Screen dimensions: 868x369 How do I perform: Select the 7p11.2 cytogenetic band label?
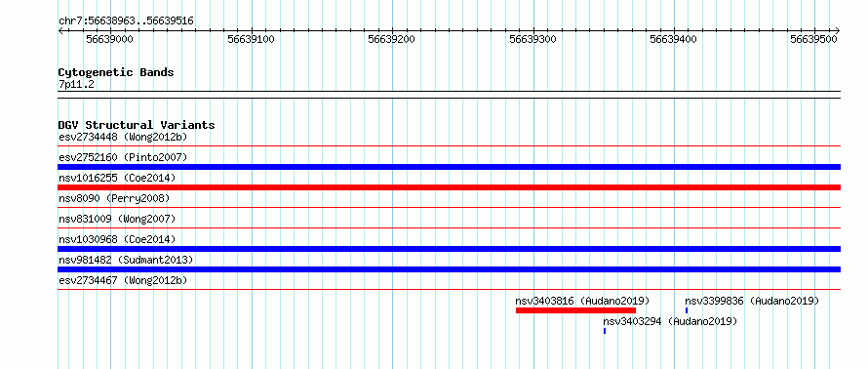point(76,84)
